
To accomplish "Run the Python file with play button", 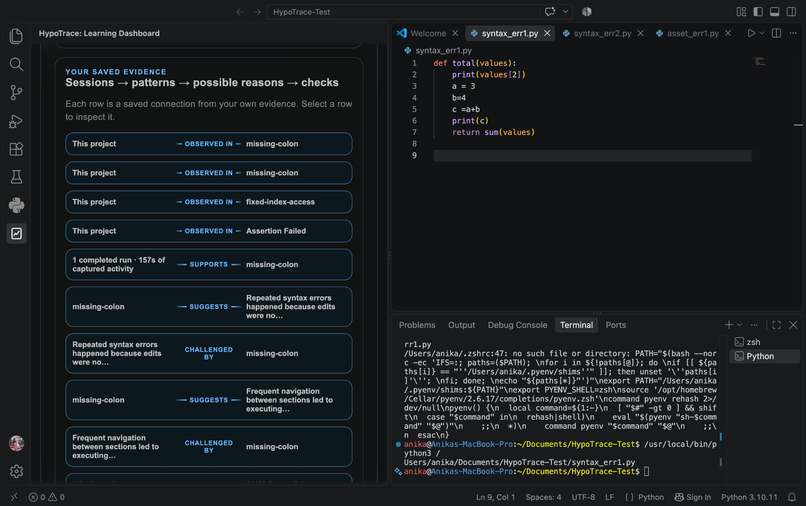I will [x=751, y=33].
